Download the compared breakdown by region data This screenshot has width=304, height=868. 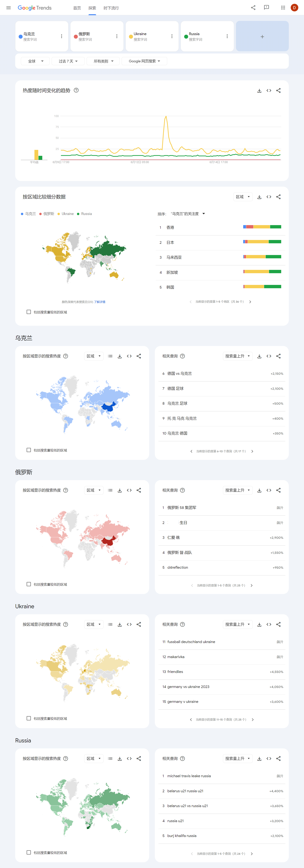pos(259,197)
